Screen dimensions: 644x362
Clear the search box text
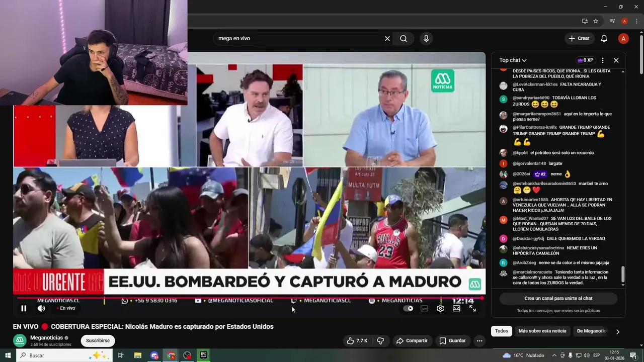(387, 39)
